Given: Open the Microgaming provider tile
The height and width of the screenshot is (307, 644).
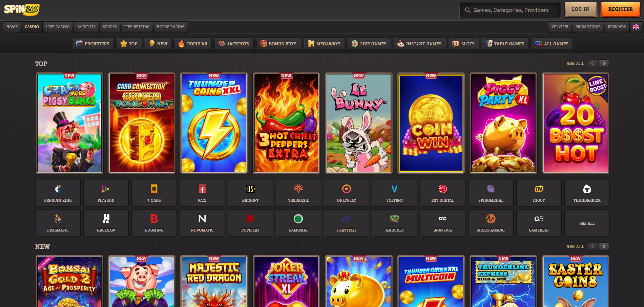Looking at the screenshot, I should (x=491, y=223).
